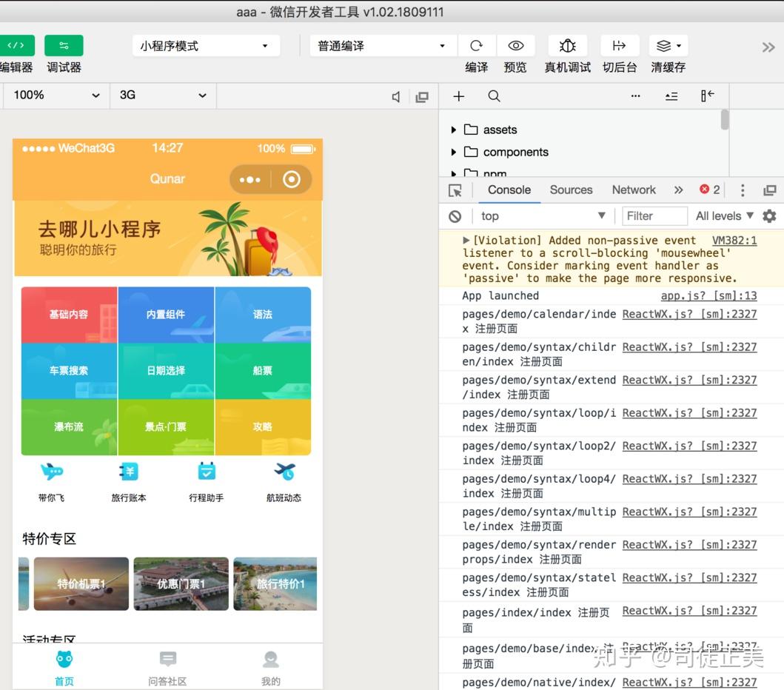Screen dimensions: 784x690
Task: Open console settings gear icon
Action: (x=769, y=216)
